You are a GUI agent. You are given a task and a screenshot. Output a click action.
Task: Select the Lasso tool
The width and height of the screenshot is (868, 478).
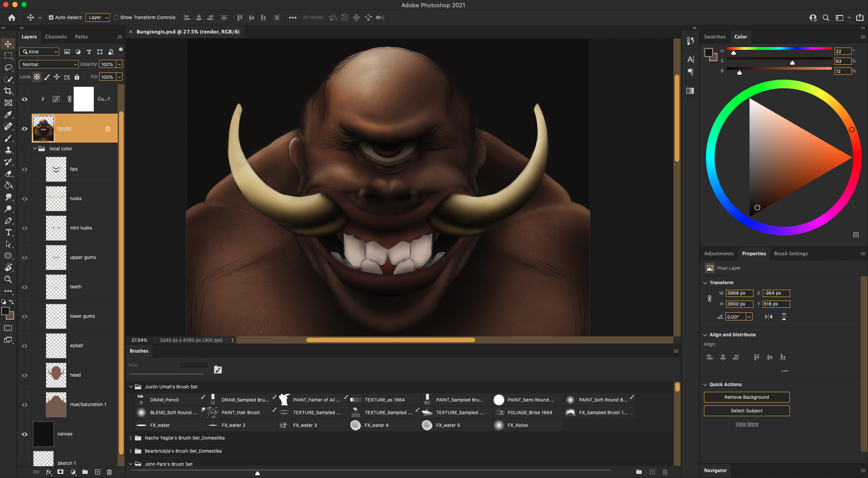point(8,67)
